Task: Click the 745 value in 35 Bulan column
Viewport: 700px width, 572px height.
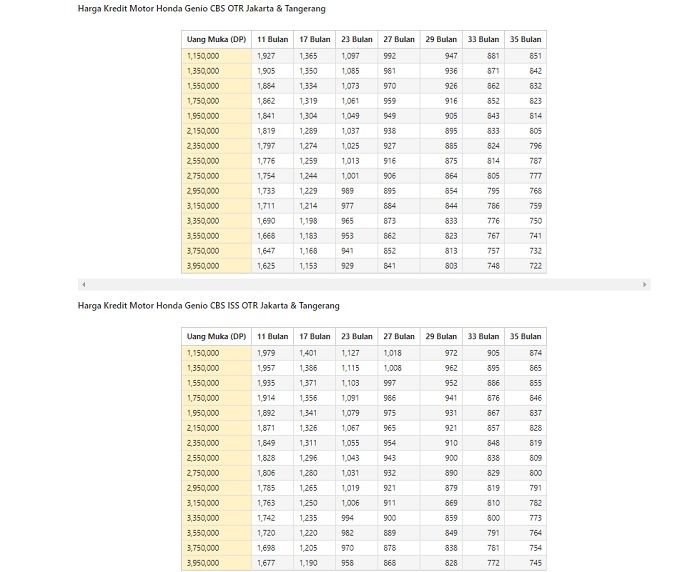Action: pyautogui.click(x=525, y=563)
